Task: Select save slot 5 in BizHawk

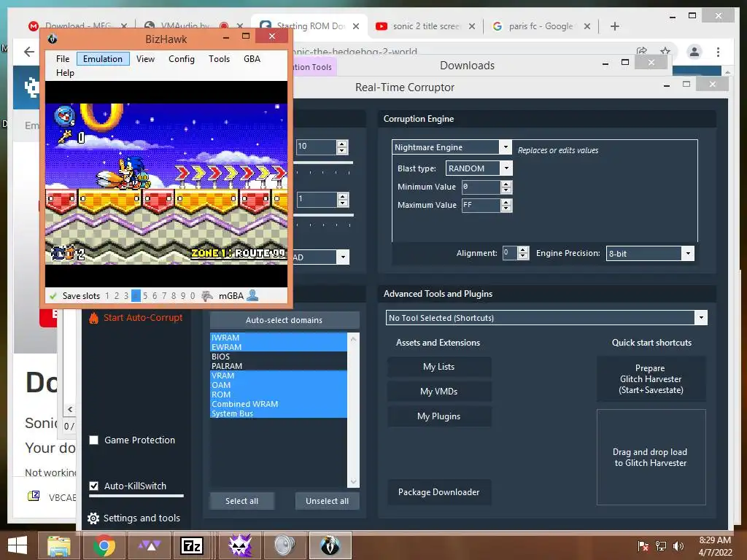Action: coord(145,296)
